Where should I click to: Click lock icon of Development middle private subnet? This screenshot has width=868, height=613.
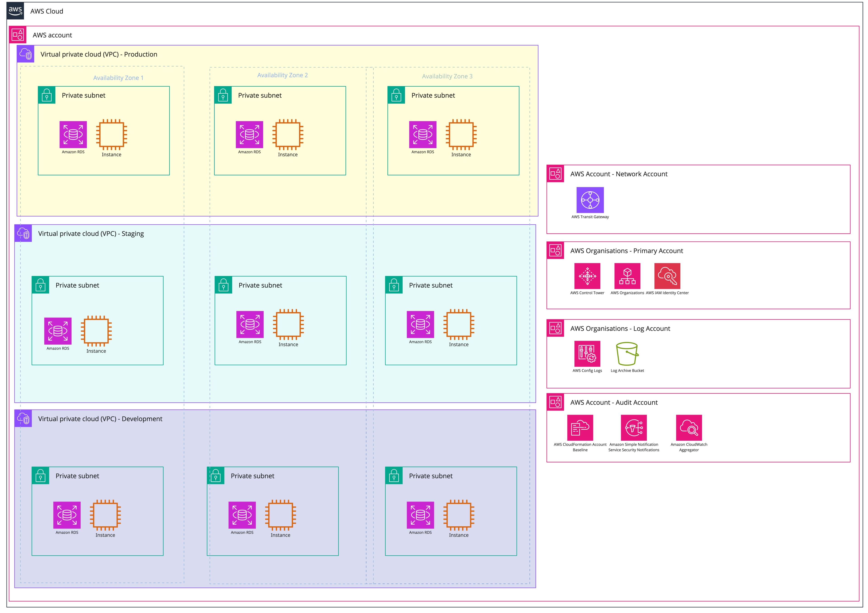(216, 476)
